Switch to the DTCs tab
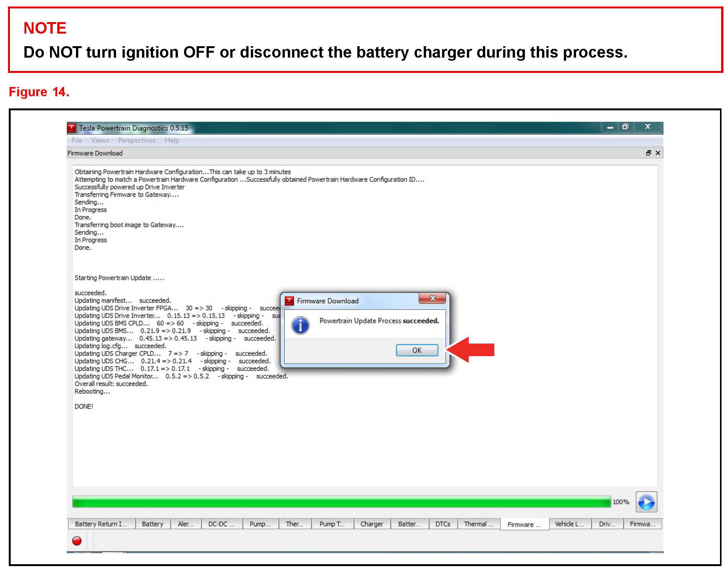Screen dimensions: 728x568 [x=443, y=524]
